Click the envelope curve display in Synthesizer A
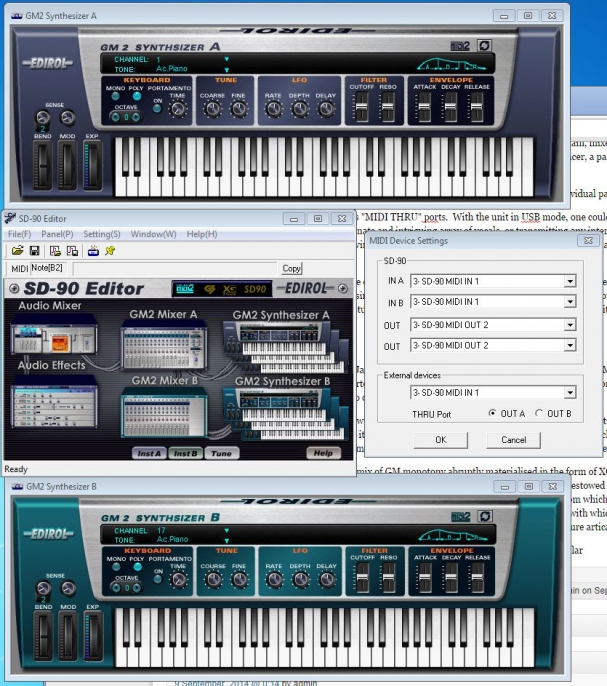Viewport: 607px width, 686px height. click(x=451, y=65)
